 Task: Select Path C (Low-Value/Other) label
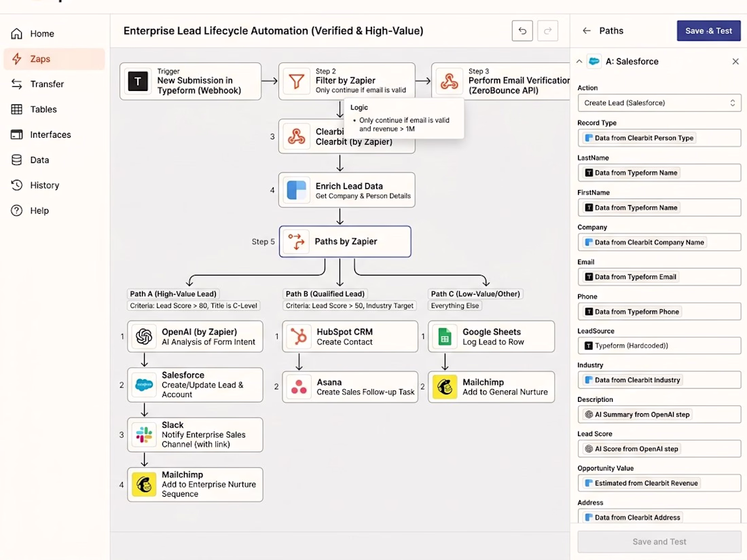point(475,295)
